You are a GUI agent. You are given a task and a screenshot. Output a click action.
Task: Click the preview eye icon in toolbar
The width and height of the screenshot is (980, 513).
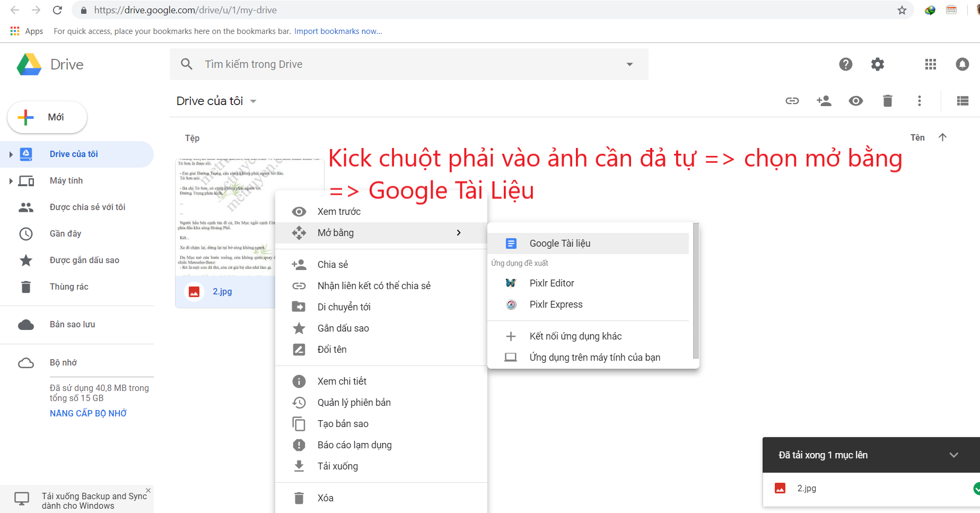point(855,101)
